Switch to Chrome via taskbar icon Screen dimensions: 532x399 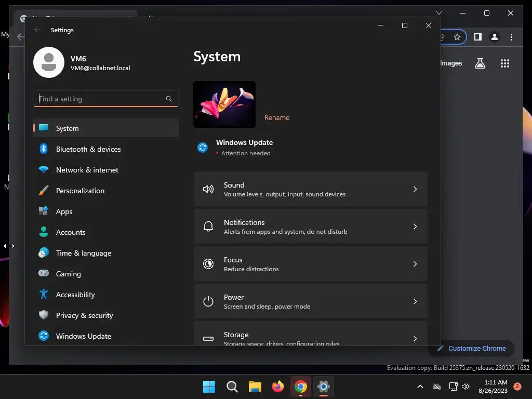pos(301,387)
